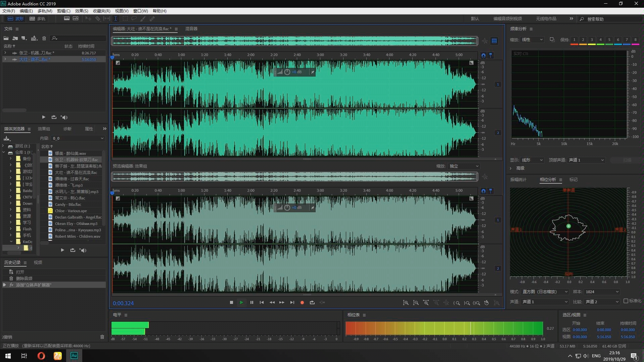Screen dimensions: 644x362
Task: Select the Time Selection tool
Action: 116,19
